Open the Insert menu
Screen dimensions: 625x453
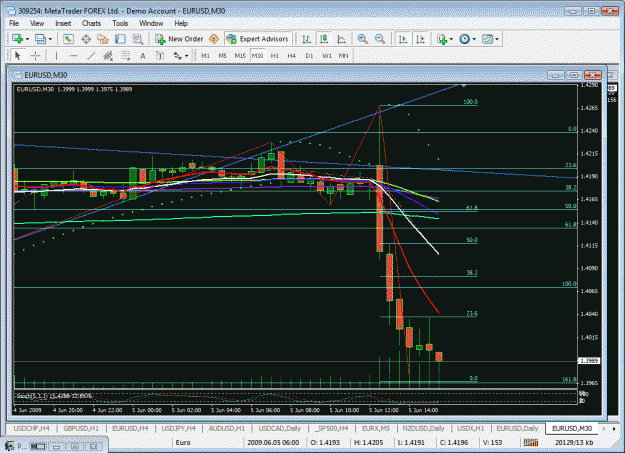point(63,23)
